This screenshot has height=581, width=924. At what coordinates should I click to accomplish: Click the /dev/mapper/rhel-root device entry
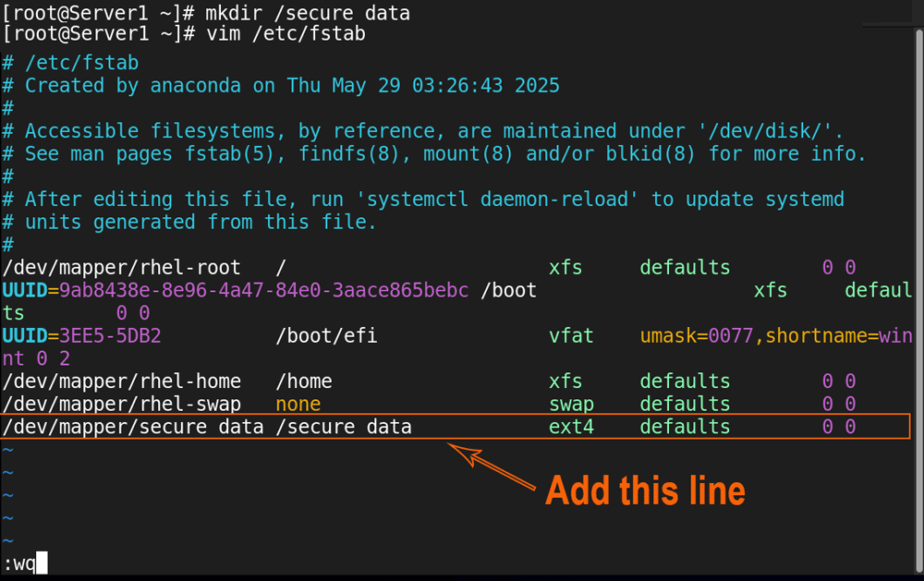pos(121,268)
